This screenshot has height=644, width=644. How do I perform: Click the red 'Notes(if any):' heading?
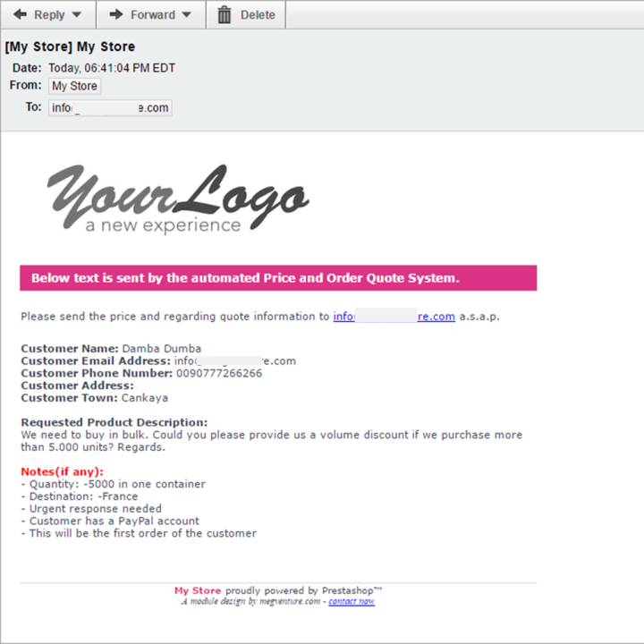(62, 471)
